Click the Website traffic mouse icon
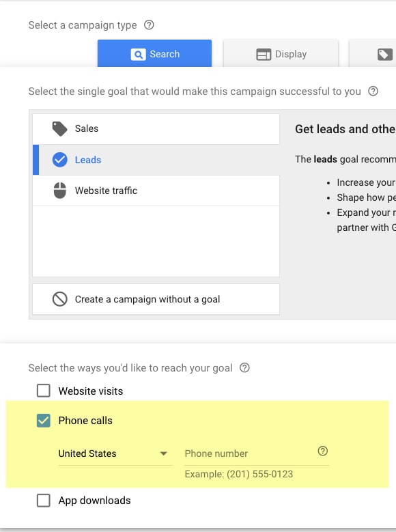This screenshot has height=532, width=396. [x=59, y=191]
